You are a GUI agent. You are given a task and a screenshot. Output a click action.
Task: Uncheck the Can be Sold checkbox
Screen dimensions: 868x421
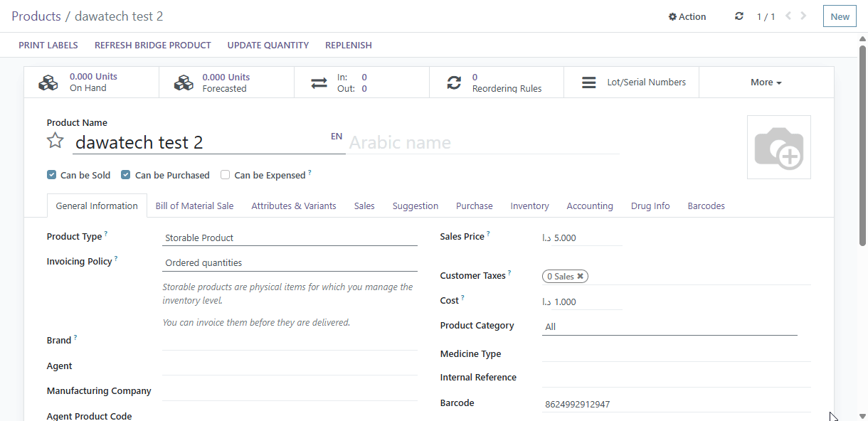51,174
